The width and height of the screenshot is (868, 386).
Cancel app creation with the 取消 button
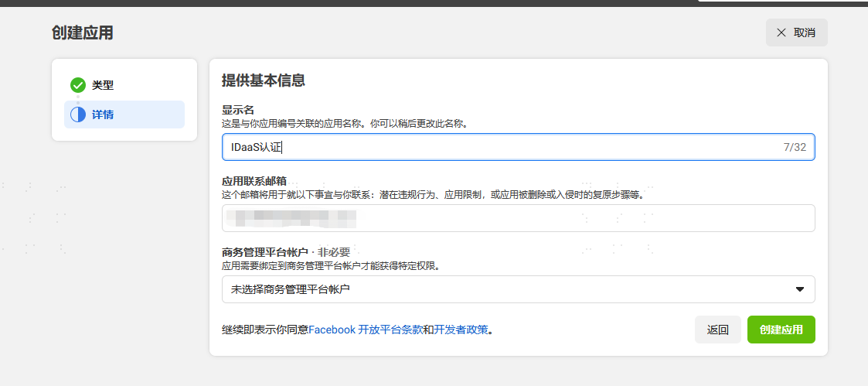tap(797, 32)
